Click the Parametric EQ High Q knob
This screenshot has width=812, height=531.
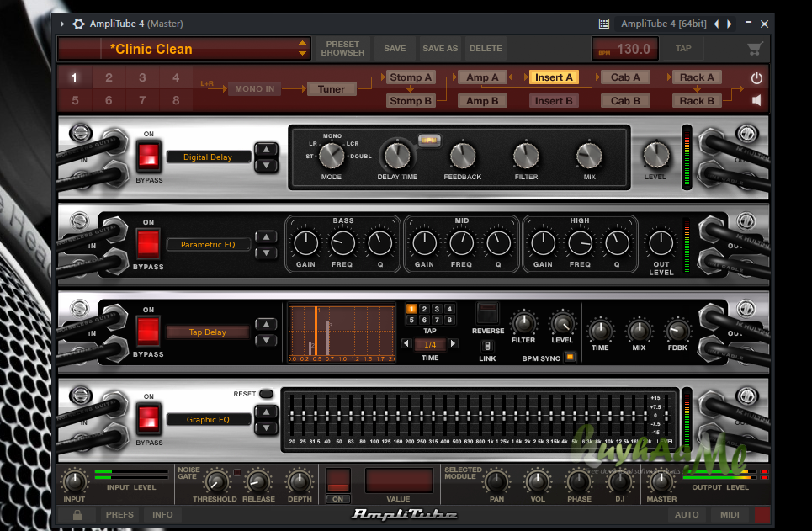(617, 243)
